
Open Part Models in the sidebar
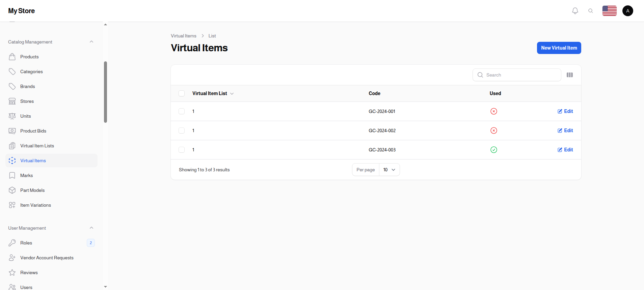tap(51, 190)
